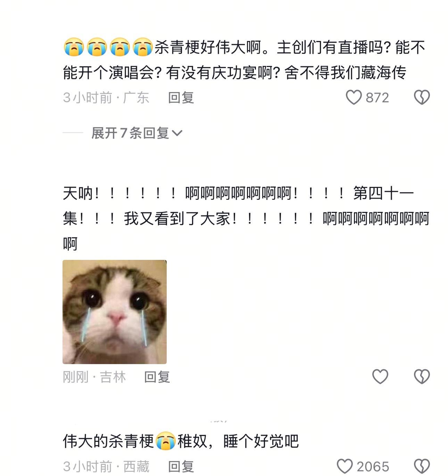The height and width of the screenshot is (476, 448).
Task: Expand 展开7条回复 replies
Action: coord(136,133)
